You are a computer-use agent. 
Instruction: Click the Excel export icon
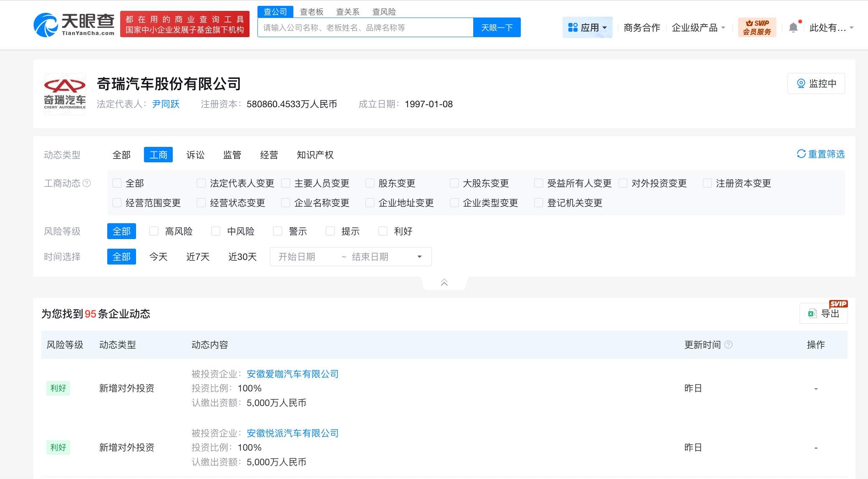[812, 313]
